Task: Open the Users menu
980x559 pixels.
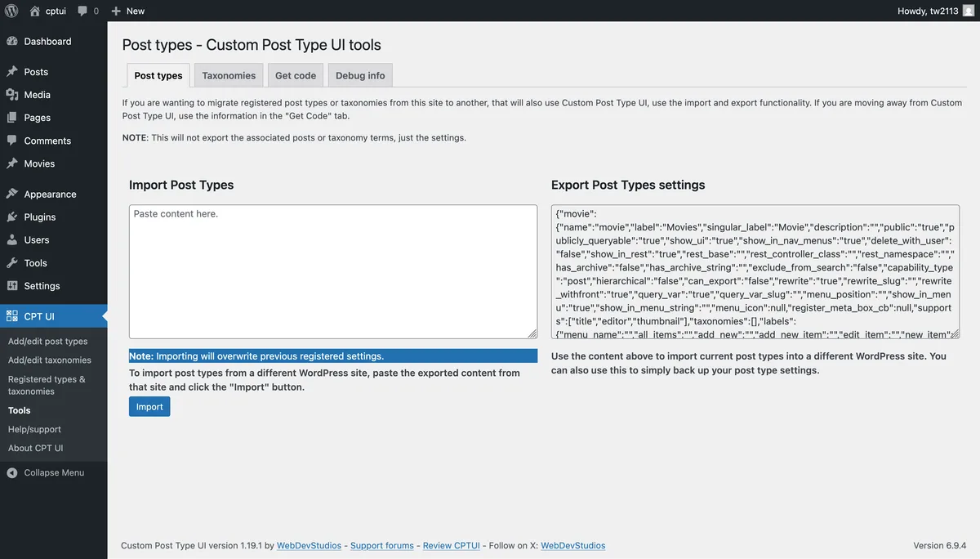Action: point(53,240)
